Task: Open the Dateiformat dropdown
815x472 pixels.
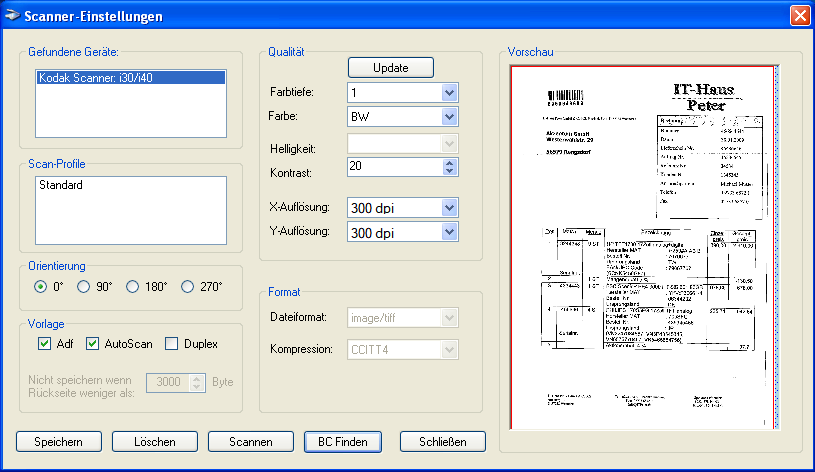Action: click(x=449, y=317)
